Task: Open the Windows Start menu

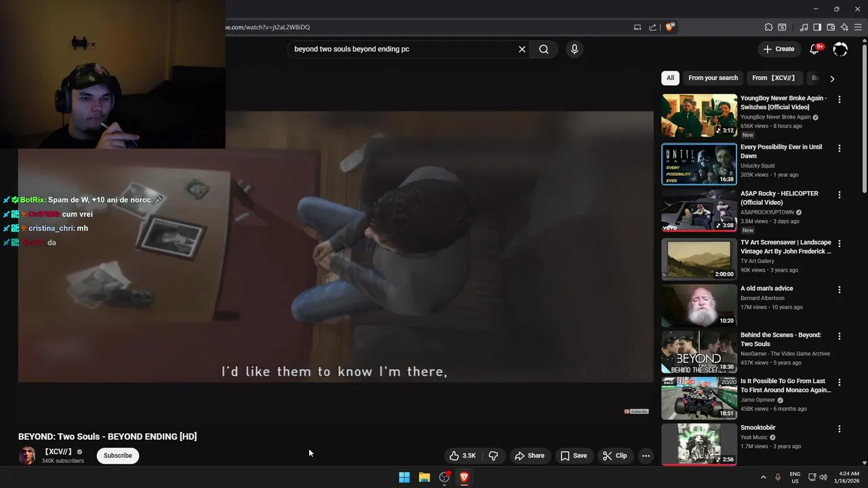Action: coord(404,477)
